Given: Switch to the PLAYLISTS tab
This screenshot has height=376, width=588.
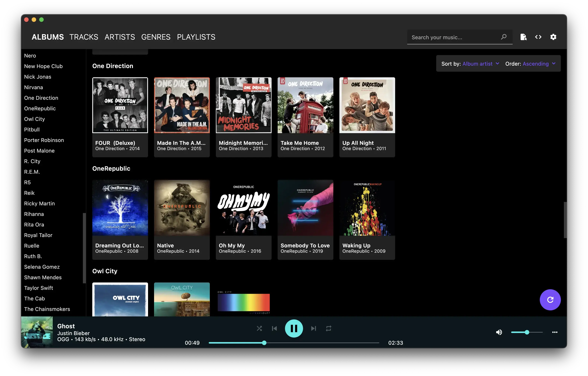Looking at the screenshot, I should click(x=196, y=37).
